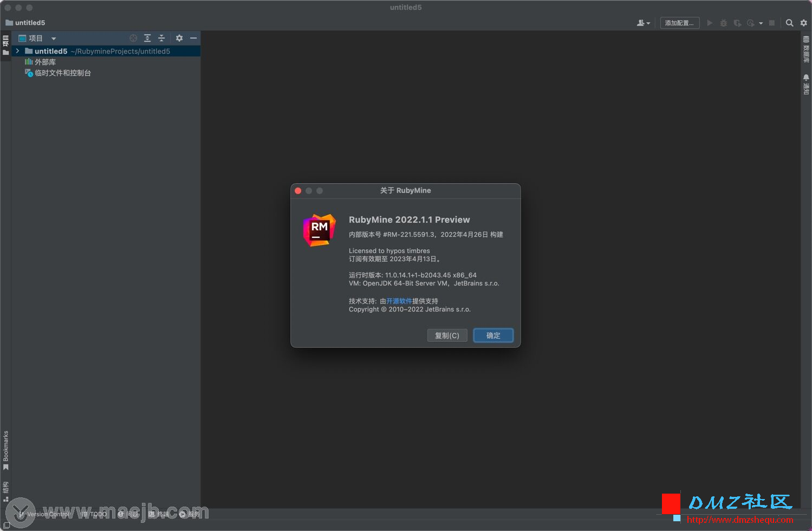Click the Licensed to hypos timbres text
This screenshot has width=812, height=531.
(389, 251)
